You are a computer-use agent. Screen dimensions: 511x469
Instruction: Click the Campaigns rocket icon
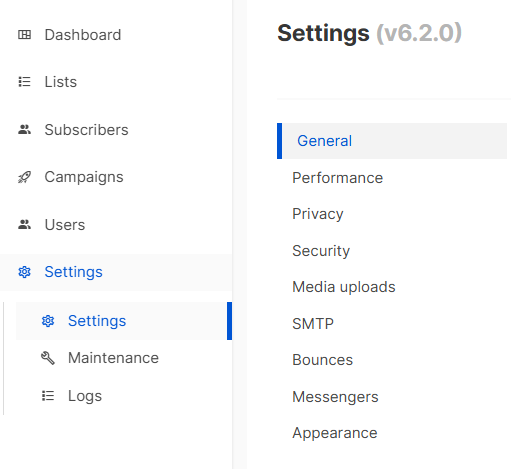coord(24,177)
